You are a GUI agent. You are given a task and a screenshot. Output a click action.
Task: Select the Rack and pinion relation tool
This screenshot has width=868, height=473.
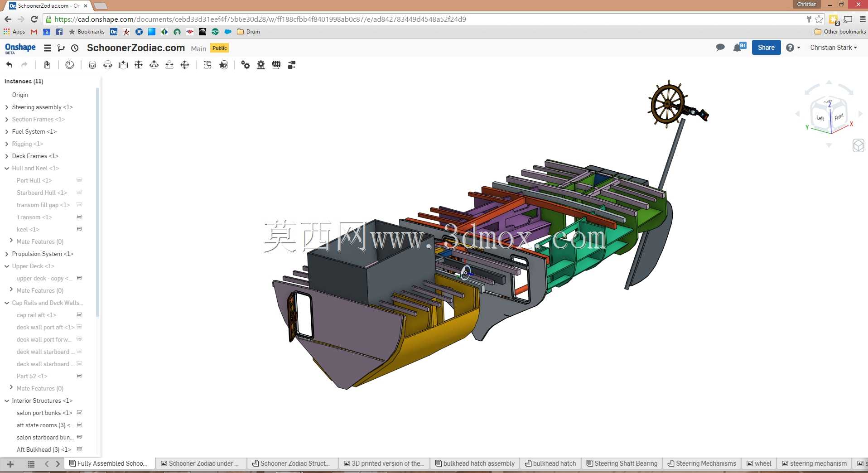point(261,65)
